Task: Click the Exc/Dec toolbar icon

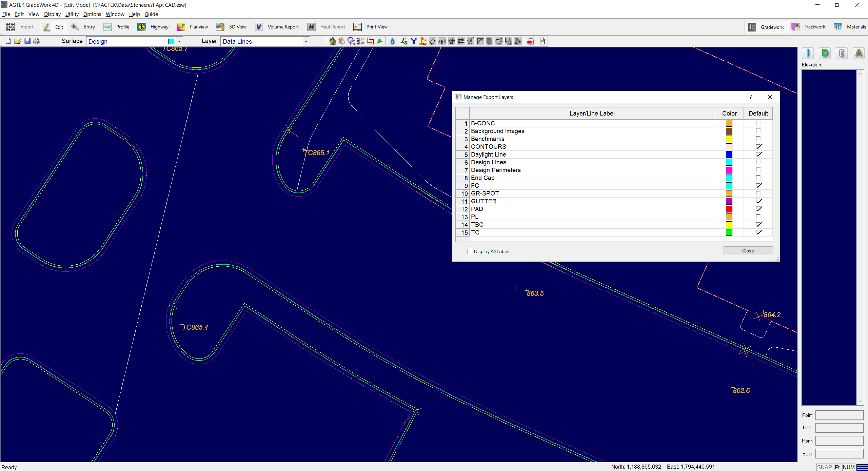Action: pos(361,41)
